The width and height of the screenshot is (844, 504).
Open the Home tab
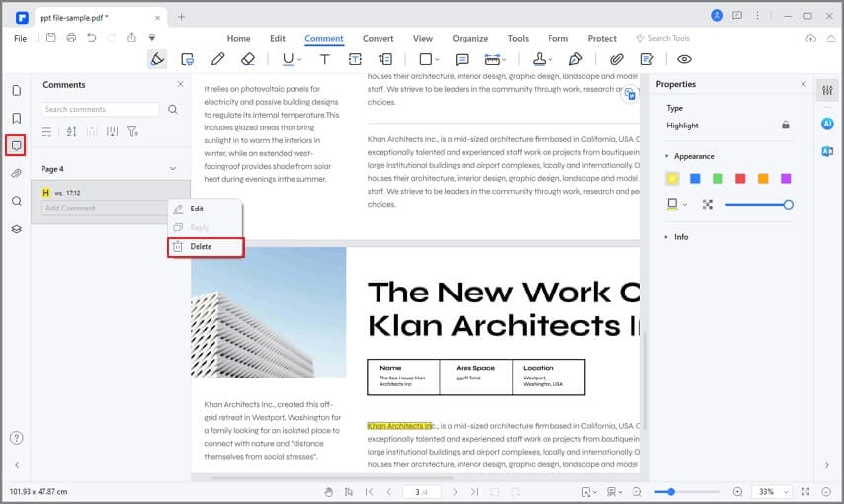238,39
